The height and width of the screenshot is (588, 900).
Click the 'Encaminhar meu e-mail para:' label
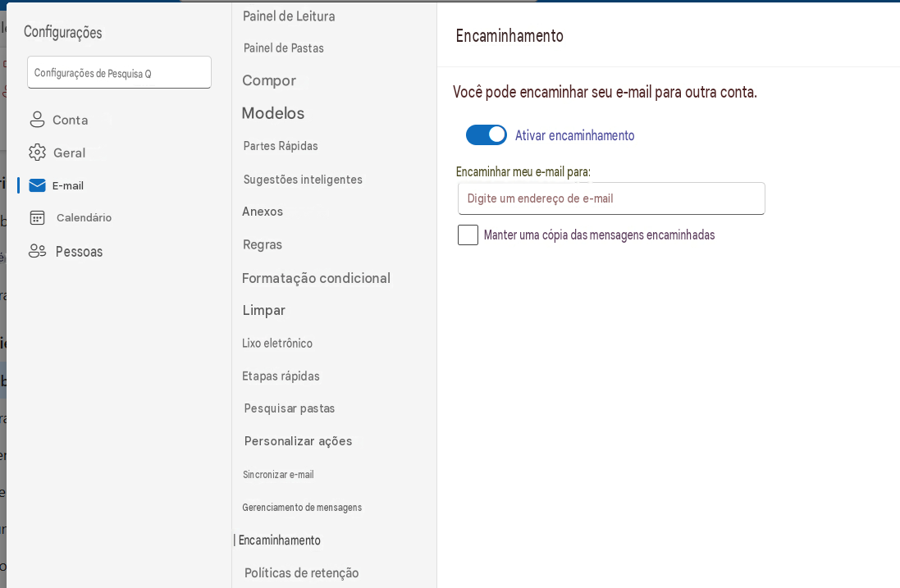[x=523, y=171]
